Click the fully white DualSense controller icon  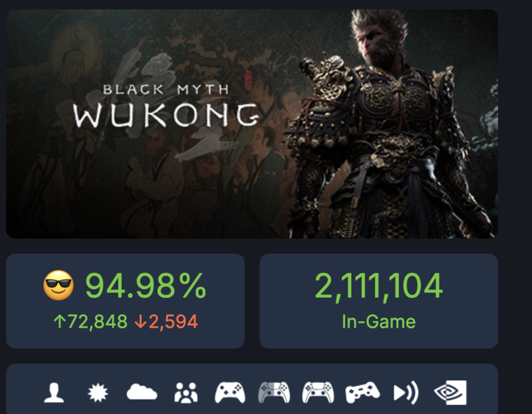(319, 393)
